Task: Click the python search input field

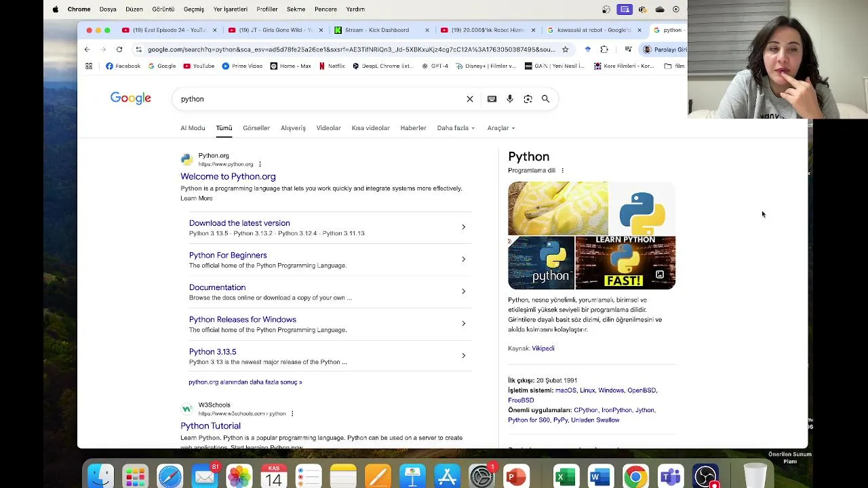Action: click(319, 99)
